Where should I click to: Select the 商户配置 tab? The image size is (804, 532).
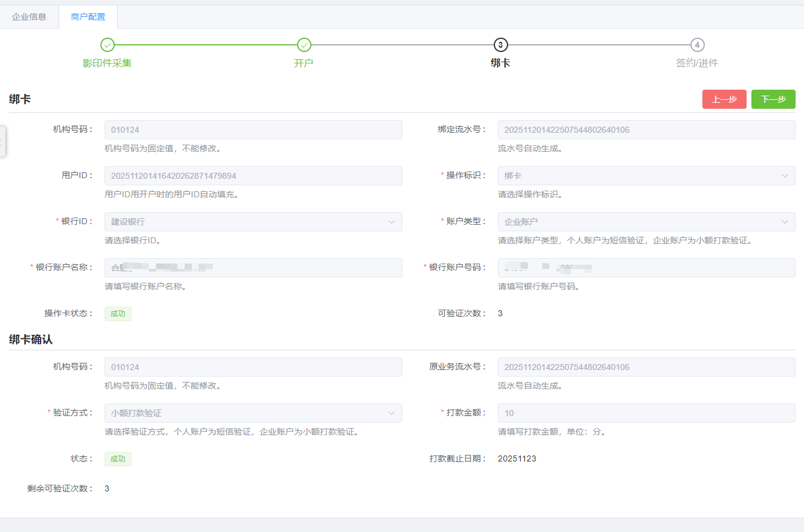pyautogui.click(x=88, y=17)
